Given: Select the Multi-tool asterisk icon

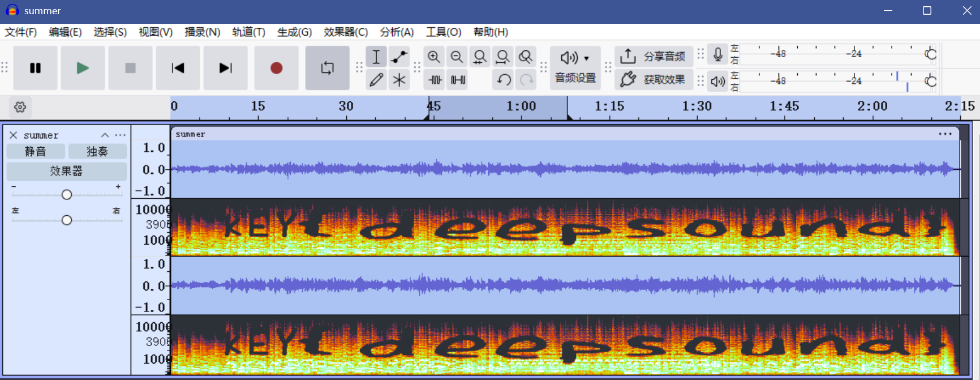Looking at the screenshot, I should click(x=399, y=80).
